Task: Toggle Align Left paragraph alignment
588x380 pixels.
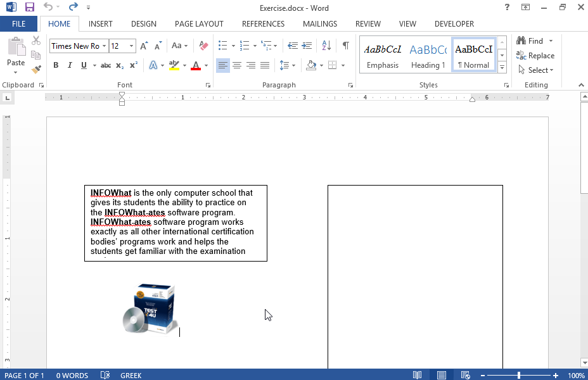Action: (x=223, y=66)
